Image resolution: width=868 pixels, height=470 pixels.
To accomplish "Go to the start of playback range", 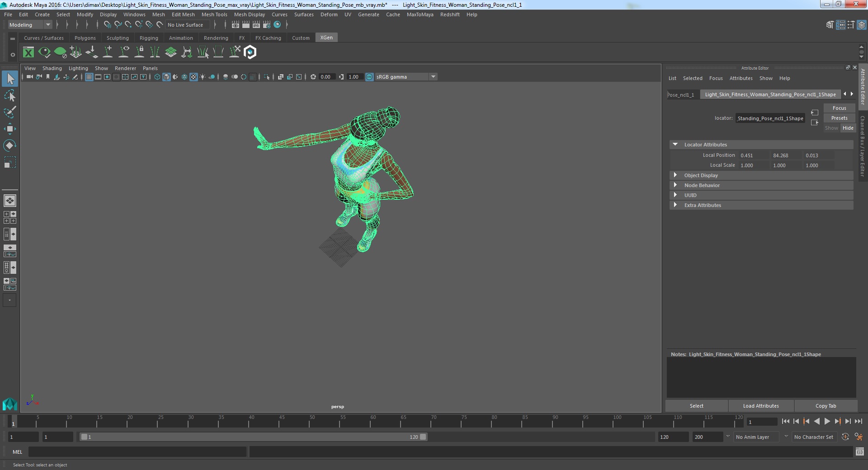I will point(785,421).
